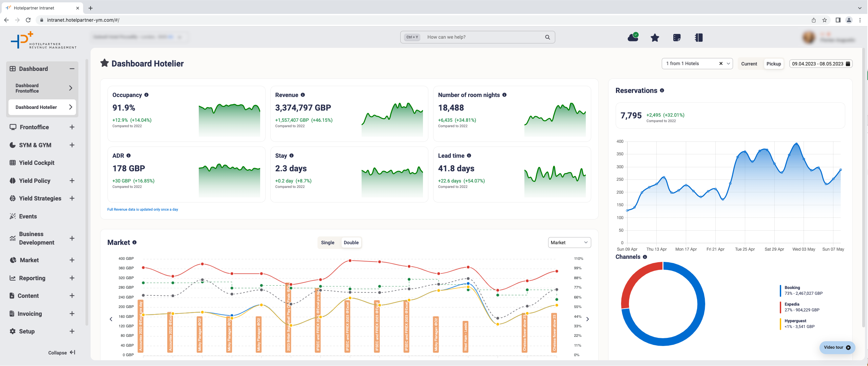Viewport: 868px width, 366px height.
Task: Open Chrome profile icon
Action: click(x=849, y=20)
